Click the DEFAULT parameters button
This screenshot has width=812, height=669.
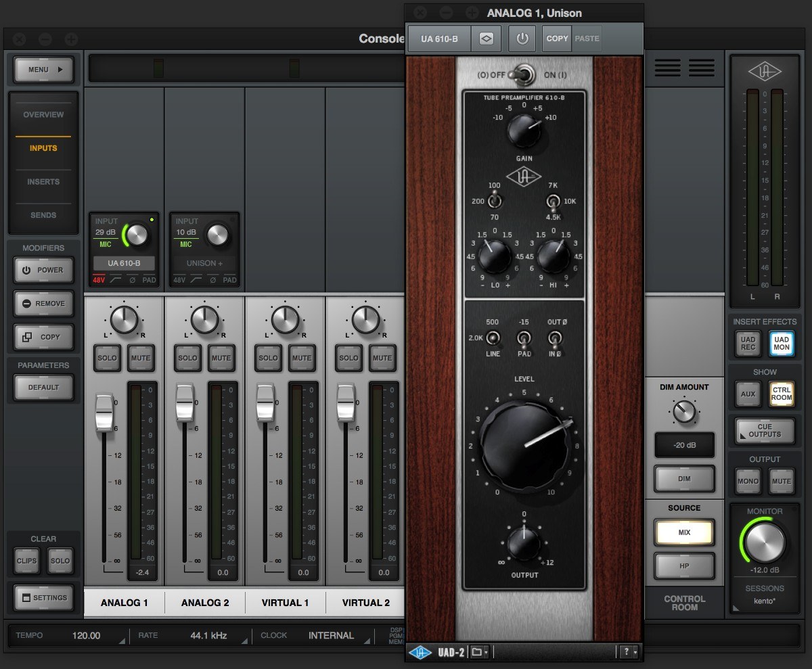click(x=43, y=388)
